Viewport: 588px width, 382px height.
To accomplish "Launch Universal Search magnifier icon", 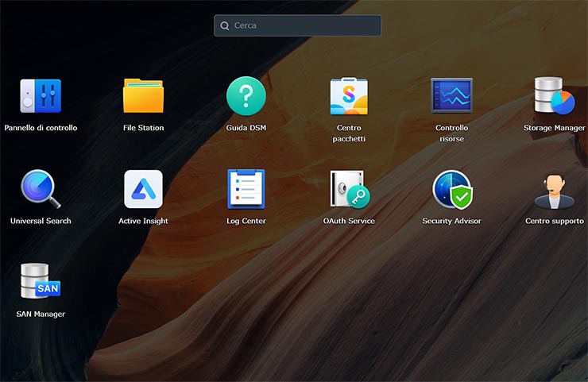I will tap(41, 189).
